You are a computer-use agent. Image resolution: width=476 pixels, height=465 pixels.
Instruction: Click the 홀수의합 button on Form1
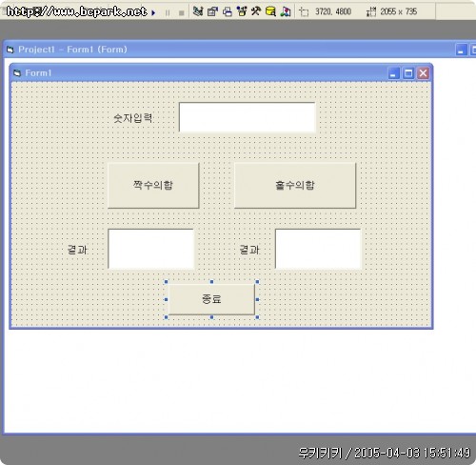[295, 186]
